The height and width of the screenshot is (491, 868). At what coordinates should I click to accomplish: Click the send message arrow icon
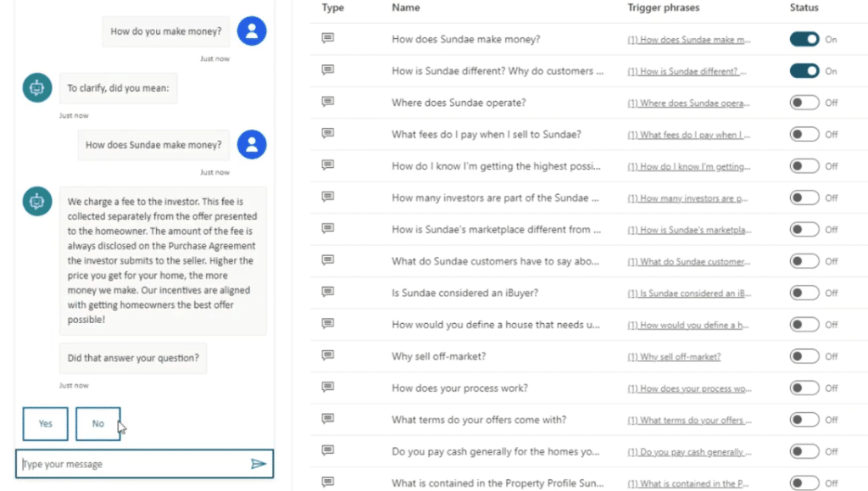click(258, 464)
